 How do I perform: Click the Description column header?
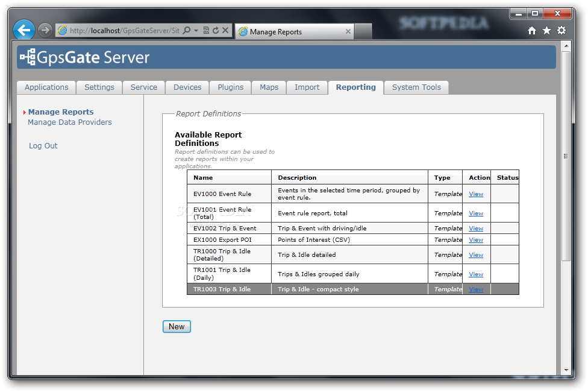click(x=349, y=177)
